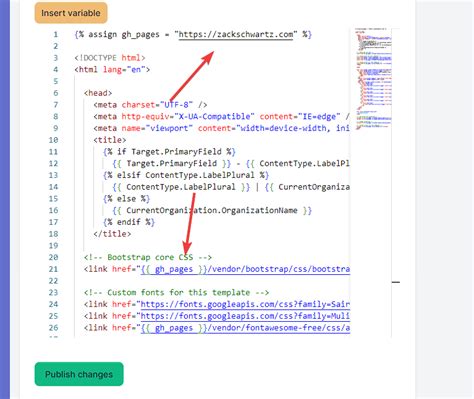Click the meta charset="UTF-8" line

click(150, 105)
